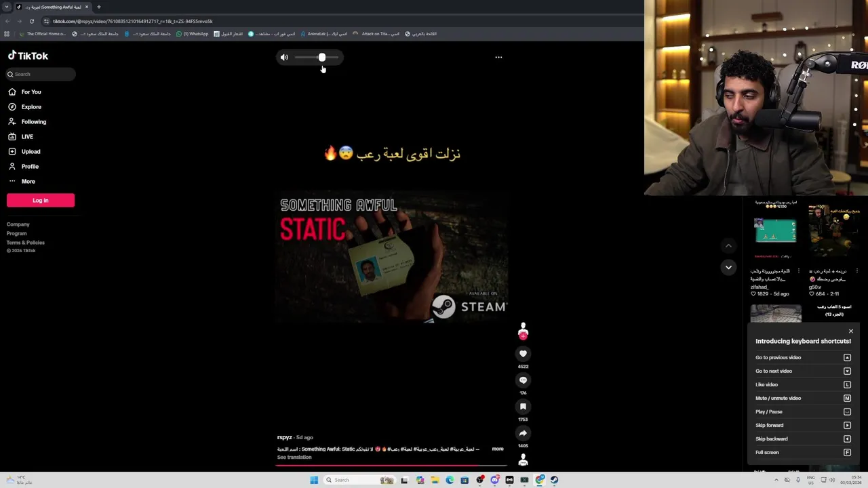Seek on the red video progress bar
Viewport: 868px width, 488px height.
391,466
